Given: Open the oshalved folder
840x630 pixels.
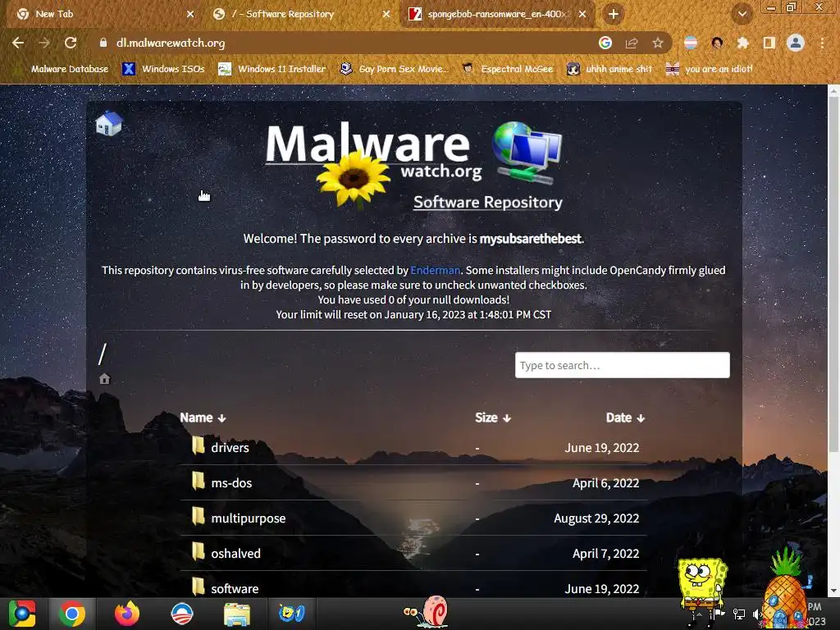Looking at the screenshot, I should 235,554.
